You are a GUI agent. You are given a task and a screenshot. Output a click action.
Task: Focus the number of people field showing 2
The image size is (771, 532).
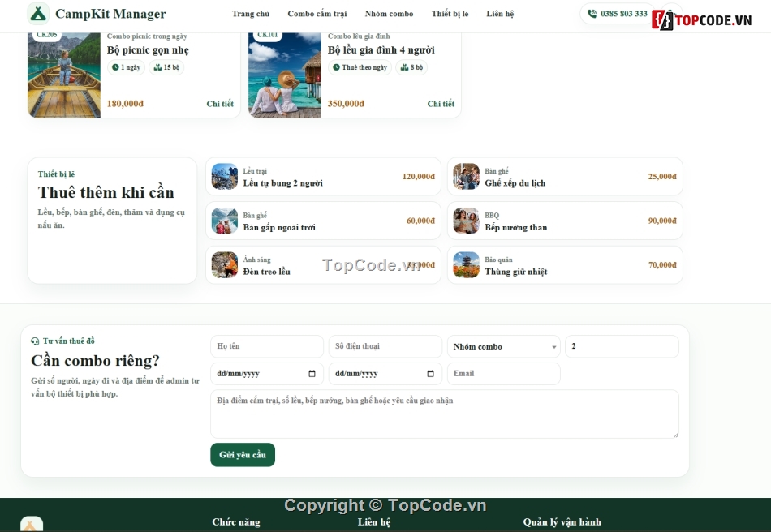click(622, 346)
